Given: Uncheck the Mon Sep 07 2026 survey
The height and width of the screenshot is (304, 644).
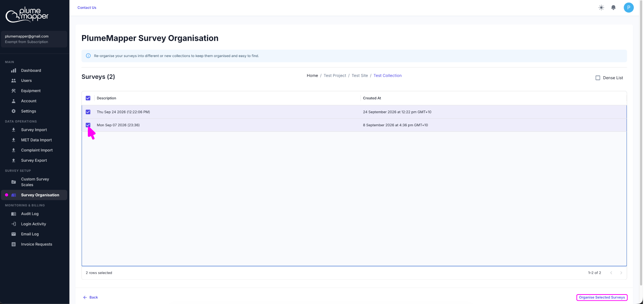Looking at the screenshot, I should [88, 125].
